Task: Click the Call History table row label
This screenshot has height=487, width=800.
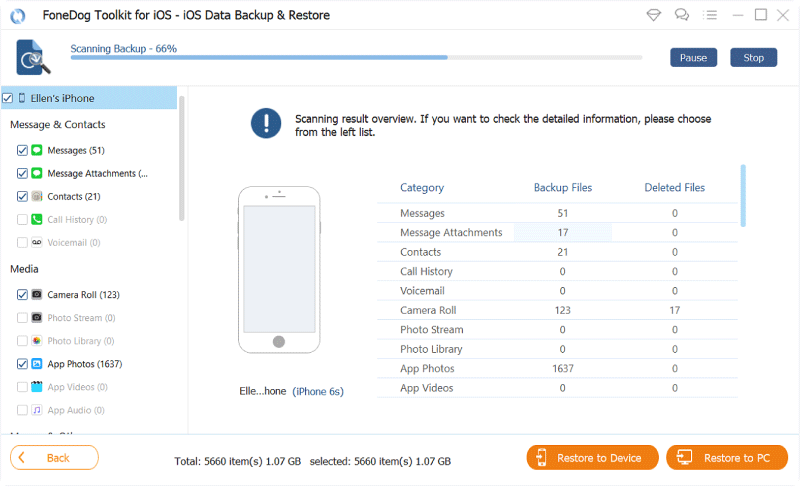Action: coord(427,271)
